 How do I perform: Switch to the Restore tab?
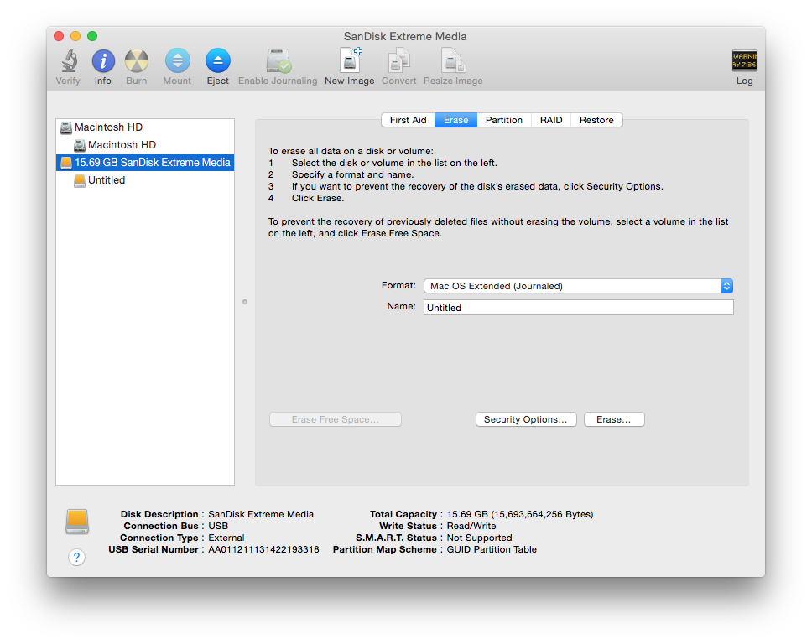[x=596, y=120]
